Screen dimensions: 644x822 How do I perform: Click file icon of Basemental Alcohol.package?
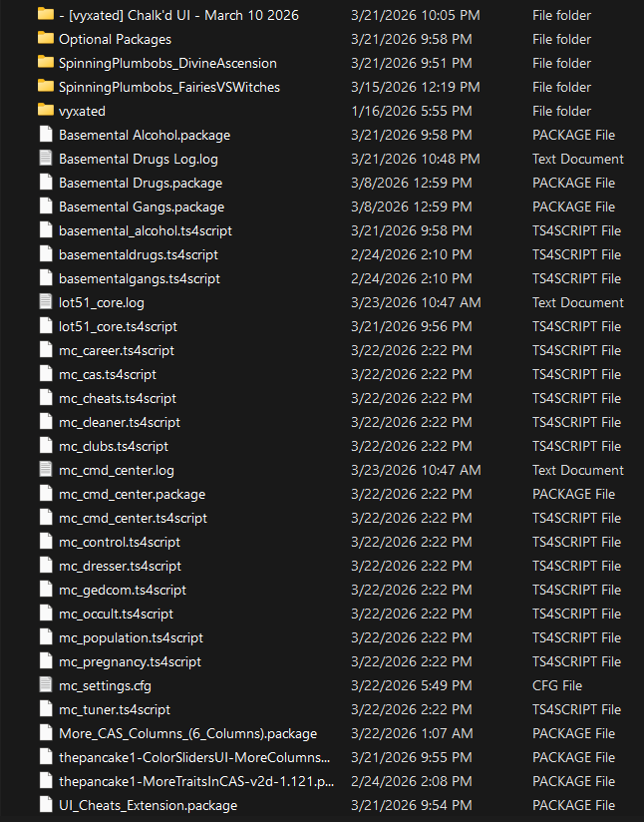pos(46,135)
